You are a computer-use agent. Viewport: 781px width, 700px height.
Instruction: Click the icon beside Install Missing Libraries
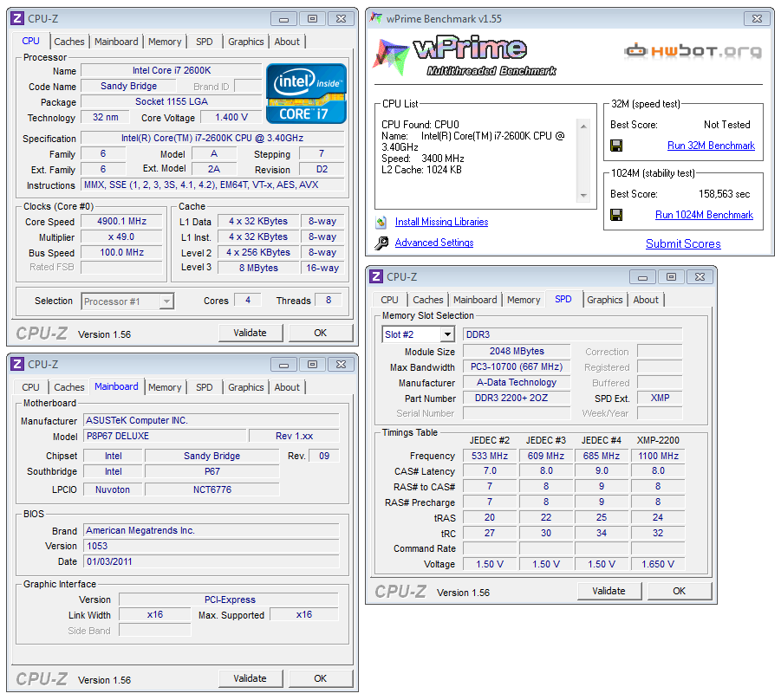click(x=381, y=222)
